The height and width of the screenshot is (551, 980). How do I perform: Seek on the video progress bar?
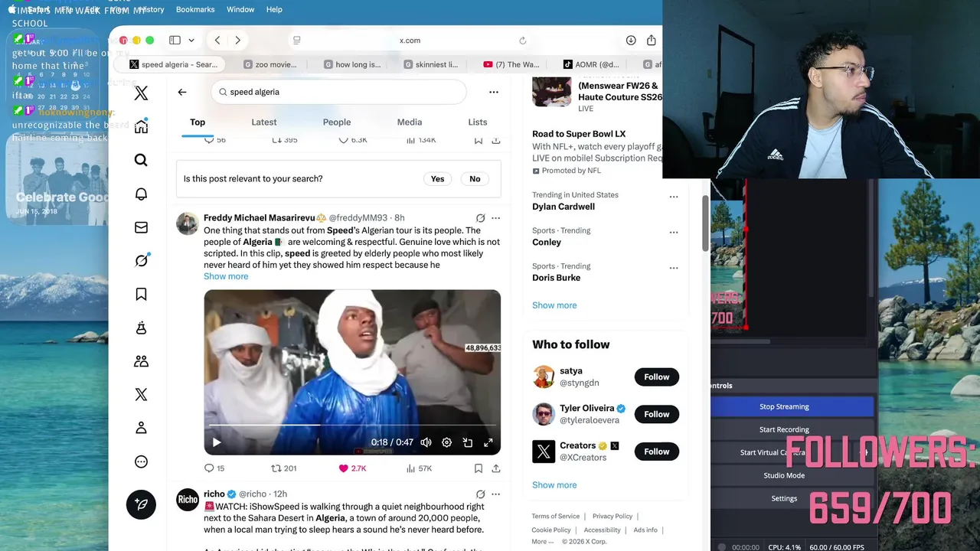pos(352,425)
